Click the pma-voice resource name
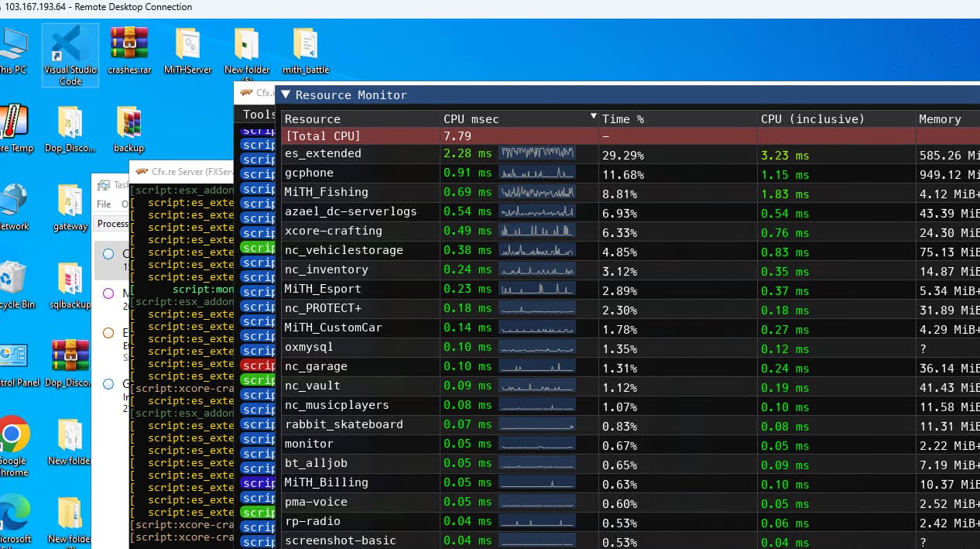 [x=316, y=502]
